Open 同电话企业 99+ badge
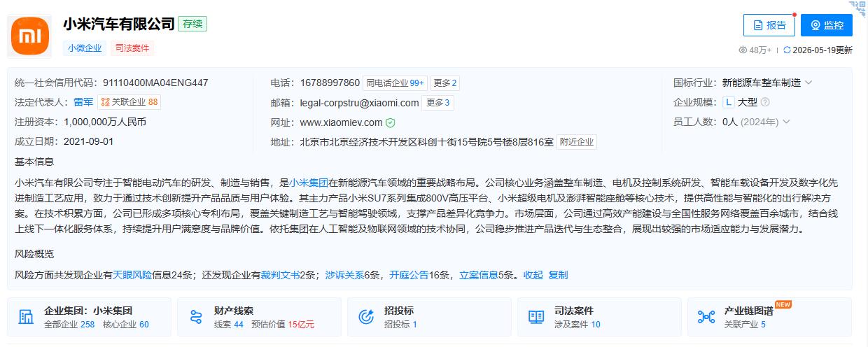 pos(395,83)
